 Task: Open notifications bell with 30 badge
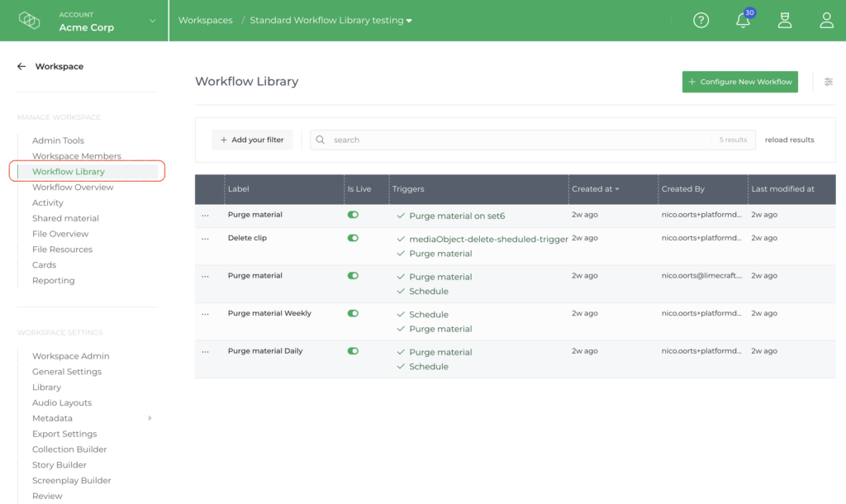pos(744,20)
